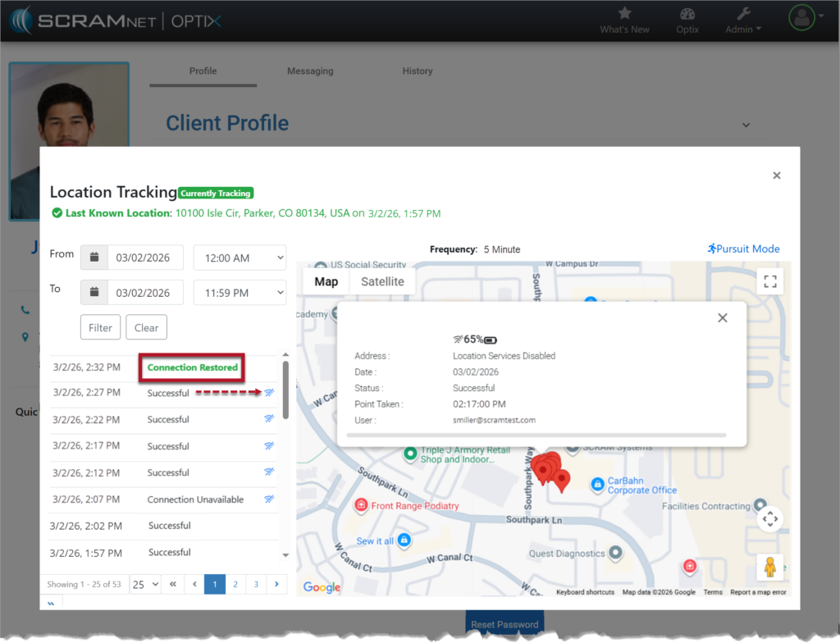Close the map location info popup
This screenshot has height=643, width=840.
[722, 318]
